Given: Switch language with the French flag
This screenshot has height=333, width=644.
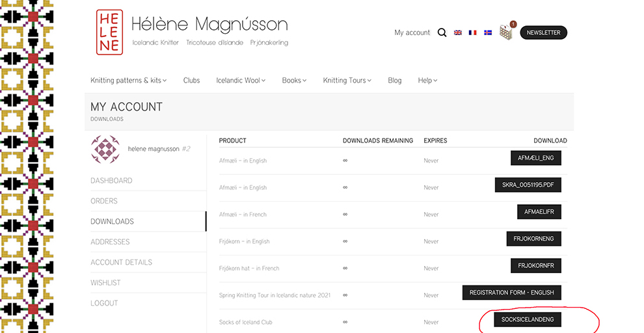Looking at the screenshot, I should pos(473,33).
